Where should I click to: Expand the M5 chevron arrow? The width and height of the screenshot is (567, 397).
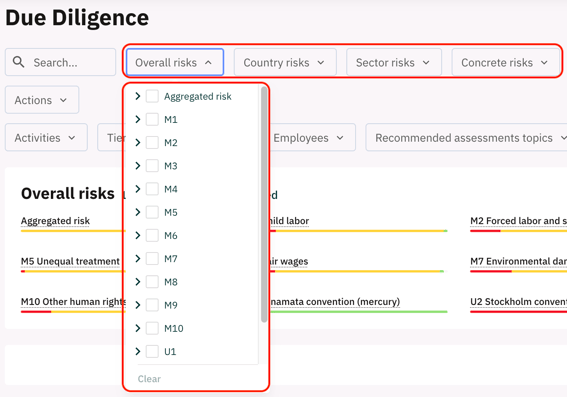[137, 212]
